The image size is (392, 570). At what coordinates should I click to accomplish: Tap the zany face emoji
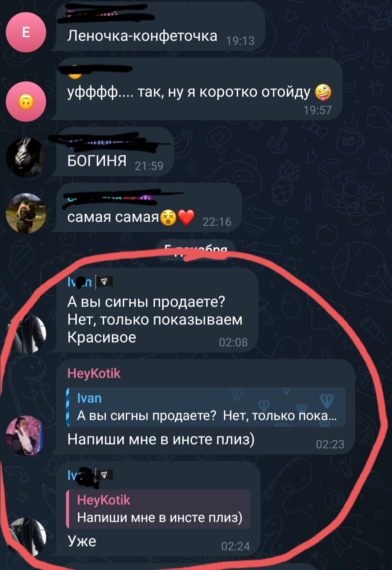click(323, 92)
